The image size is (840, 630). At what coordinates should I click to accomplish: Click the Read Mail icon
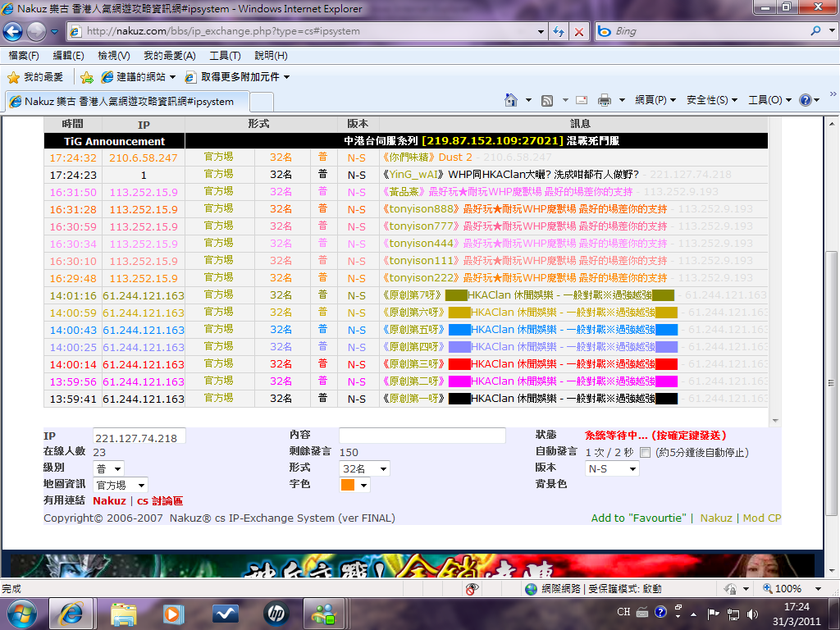(x=582, y=99)
